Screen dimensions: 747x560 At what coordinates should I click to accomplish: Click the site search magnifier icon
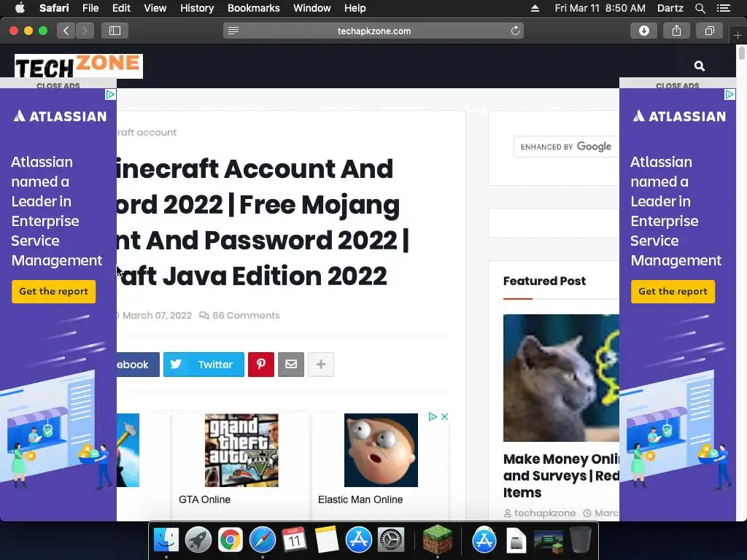(x=700, y=66)
